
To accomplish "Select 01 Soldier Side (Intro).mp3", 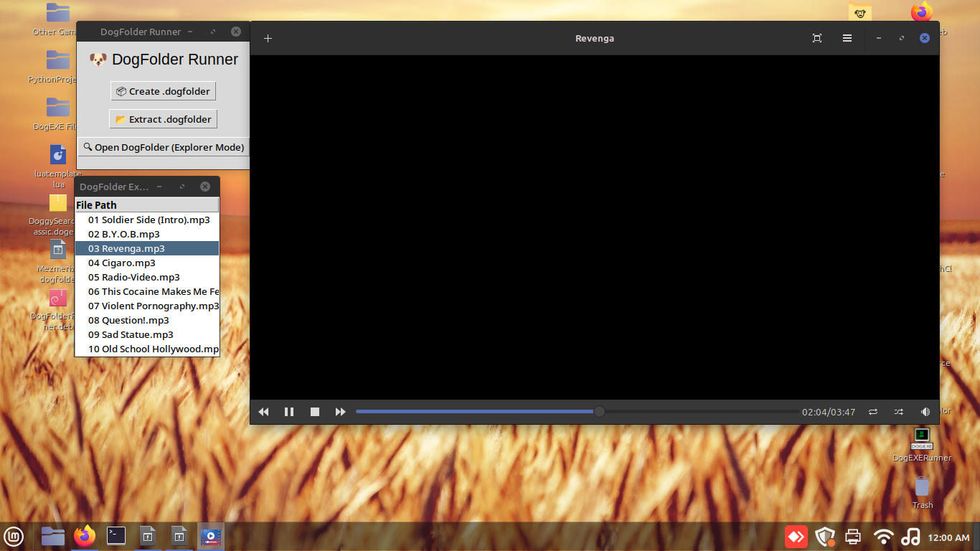I will pos(147,220).
